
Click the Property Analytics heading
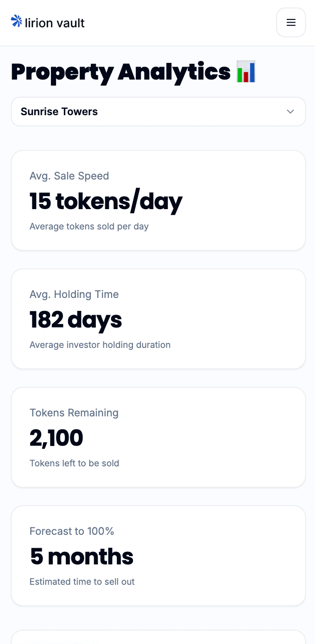(x=120, y=72)
